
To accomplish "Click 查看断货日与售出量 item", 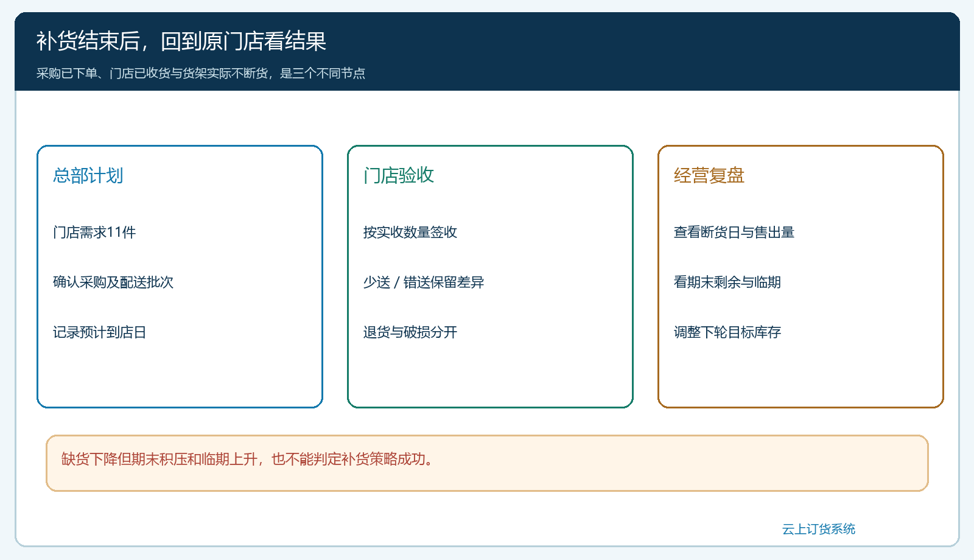I will pos(734,232).
